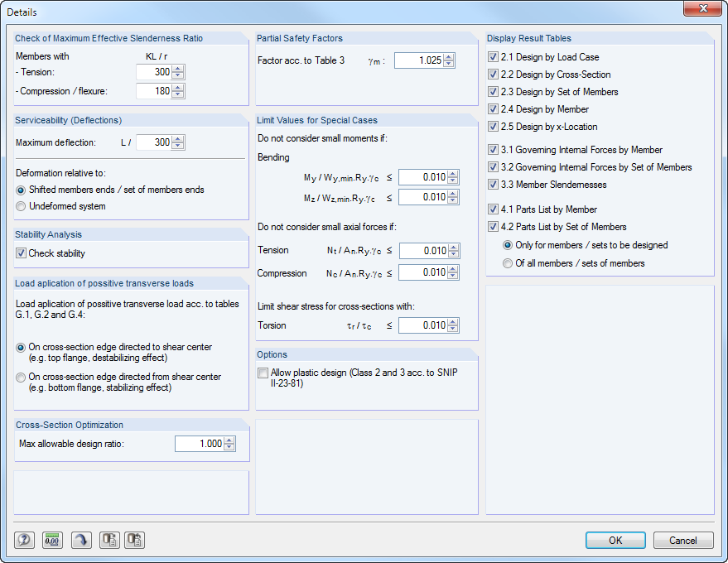This screenshot has width=728, height=563.
Task: Confirm settings with the OK button
Action: pos(615,540)
